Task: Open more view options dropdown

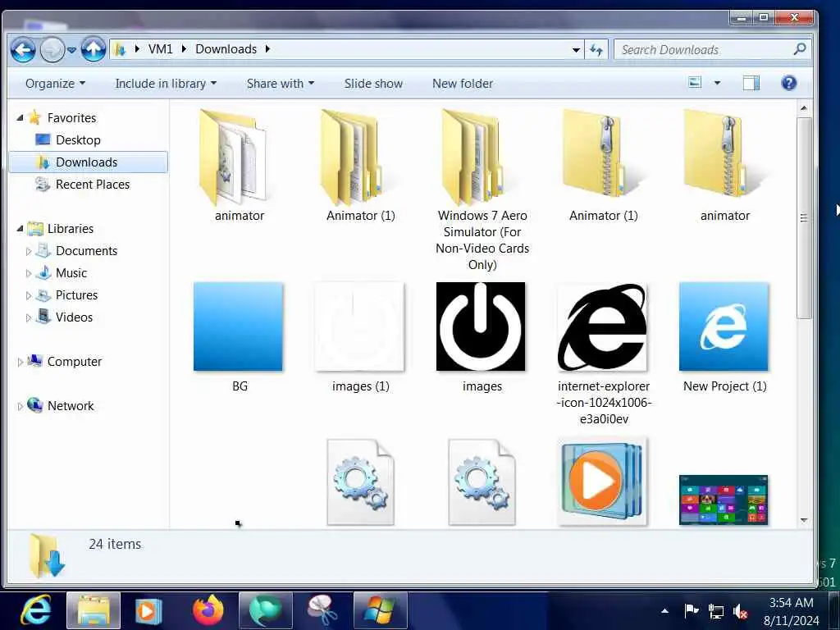Action: (717, 83)
